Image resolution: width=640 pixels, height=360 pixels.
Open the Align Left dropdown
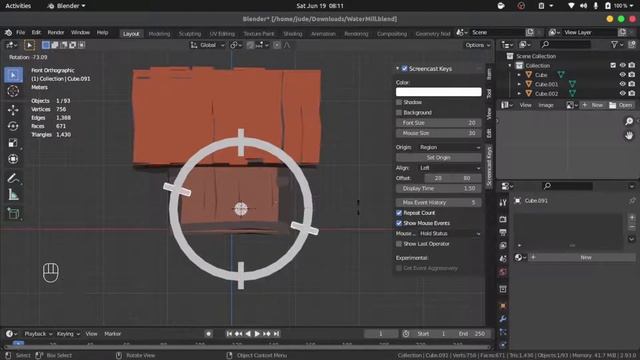tap(450, 168)
